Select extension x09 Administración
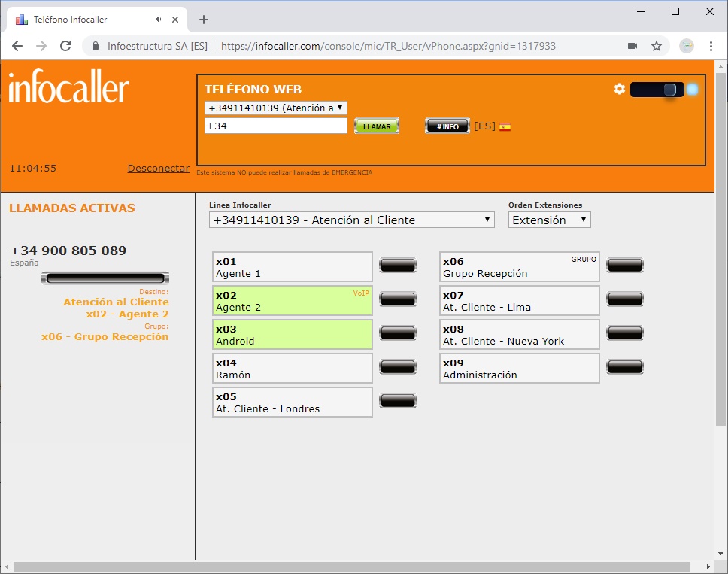 [x=520, y=369]
